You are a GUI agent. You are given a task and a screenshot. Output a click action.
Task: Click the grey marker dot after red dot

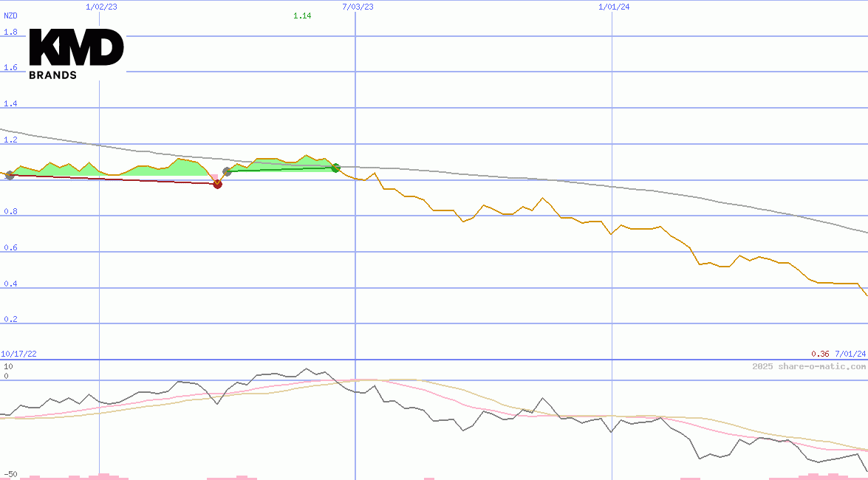[227, 171]
